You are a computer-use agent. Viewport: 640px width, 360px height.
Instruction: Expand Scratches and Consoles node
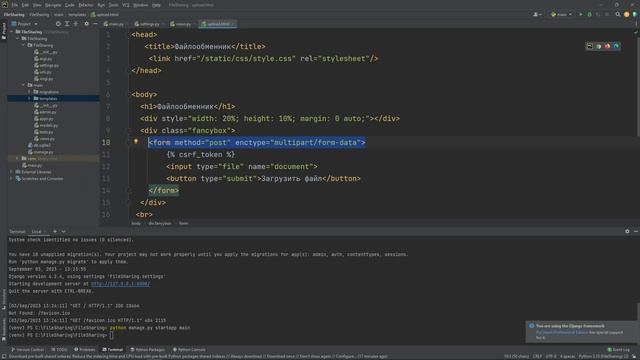click(11, 178)
